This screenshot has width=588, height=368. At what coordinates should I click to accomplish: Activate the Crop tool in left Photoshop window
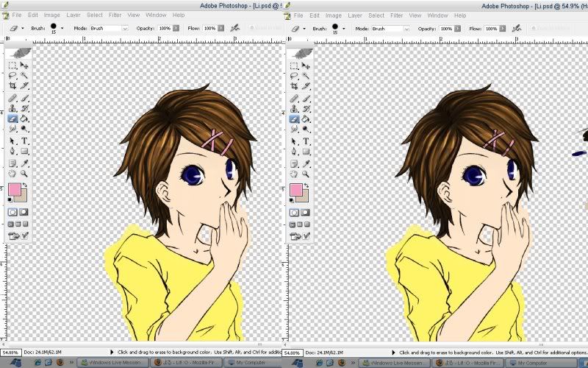tap(12, 85)
